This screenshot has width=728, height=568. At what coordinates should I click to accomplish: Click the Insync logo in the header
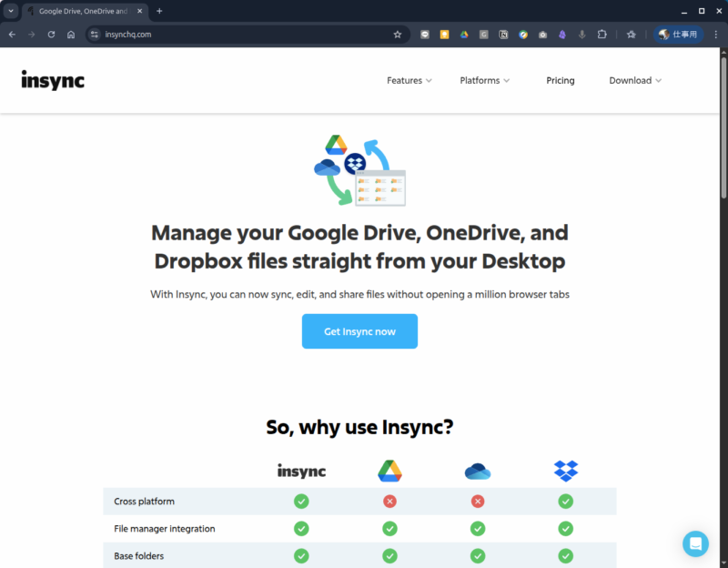tap(53, 80)
